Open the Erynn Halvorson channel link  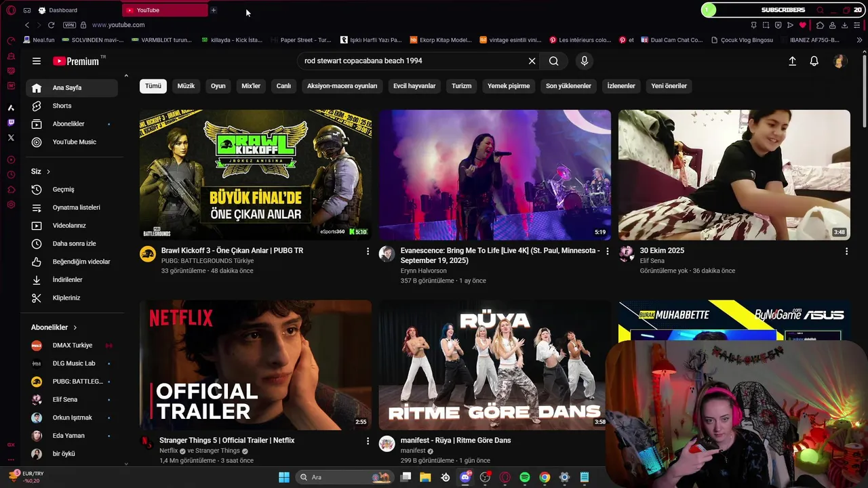(424, 271)
